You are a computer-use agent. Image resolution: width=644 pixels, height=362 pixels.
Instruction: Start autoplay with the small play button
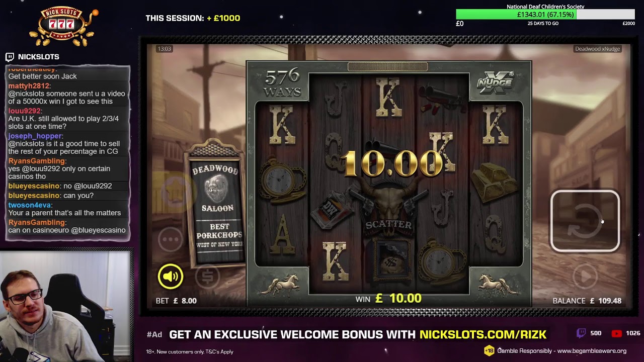[x=585, y=276]
